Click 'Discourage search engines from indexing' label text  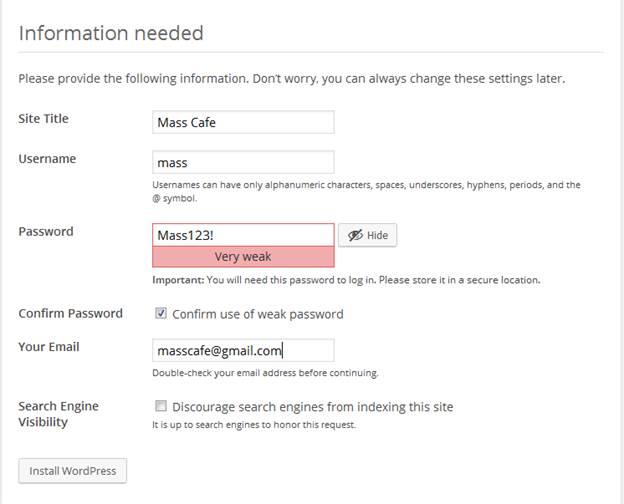(x=312, y=407)
